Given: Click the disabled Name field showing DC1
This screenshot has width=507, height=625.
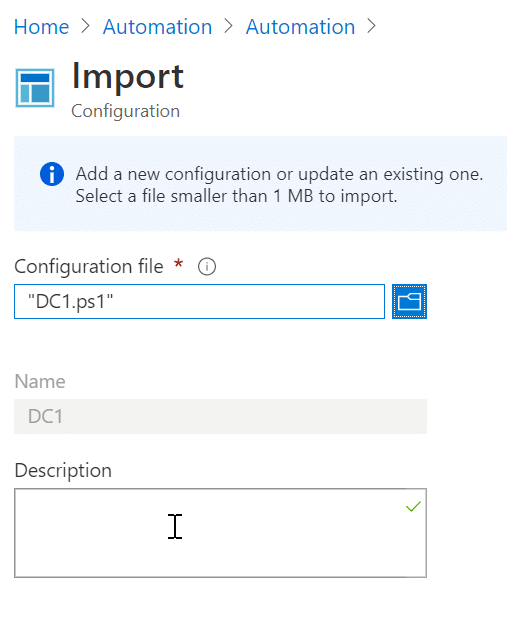Looking at the screenshot, I should (220, 417).
